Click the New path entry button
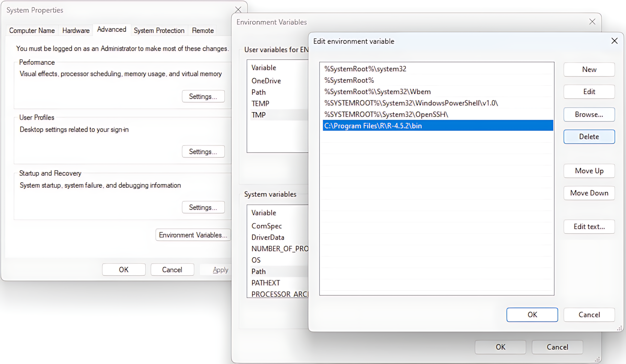This screenshot has width=626, height=364. pyautogui.click(x=589, y=70)
